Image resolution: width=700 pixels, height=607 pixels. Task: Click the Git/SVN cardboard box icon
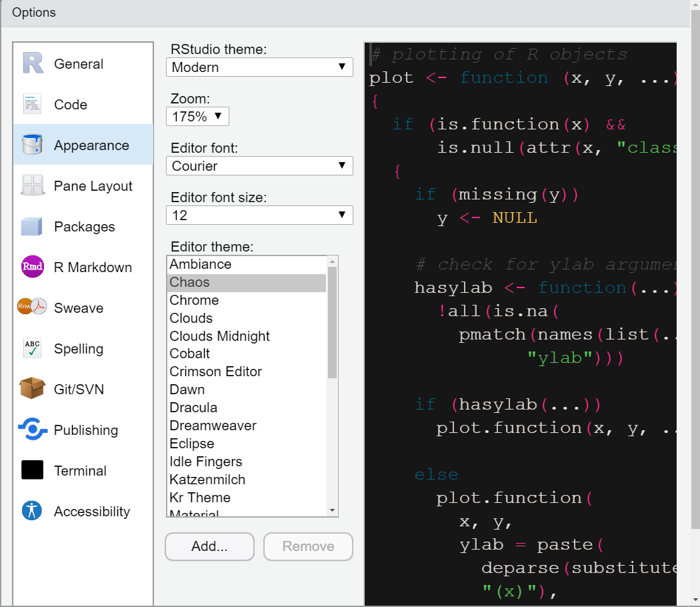32,388
